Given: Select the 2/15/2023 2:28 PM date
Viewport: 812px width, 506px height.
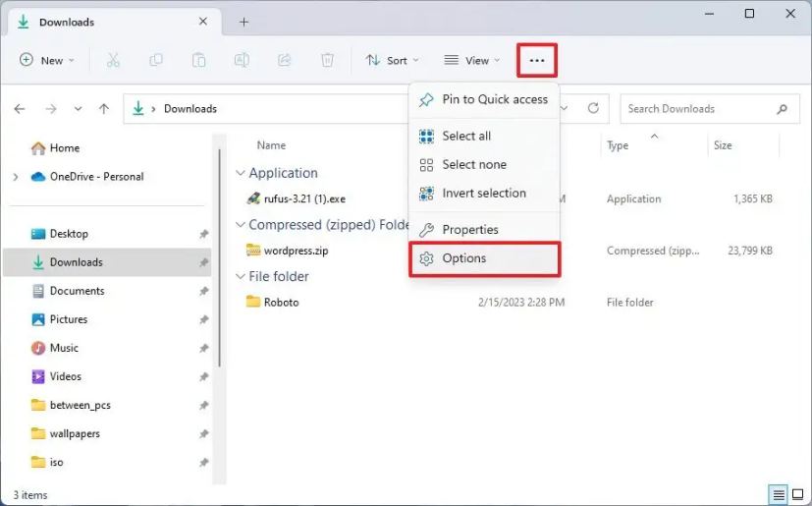Looking at the screenshot, I should pyautogui.click(x=521, y=302).
